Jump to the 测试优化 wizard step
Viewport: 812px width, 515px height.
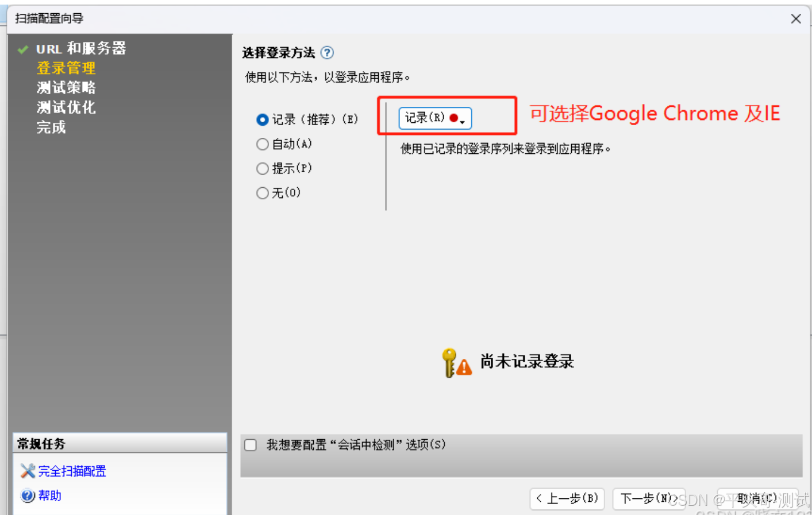[x=66, y=107]
